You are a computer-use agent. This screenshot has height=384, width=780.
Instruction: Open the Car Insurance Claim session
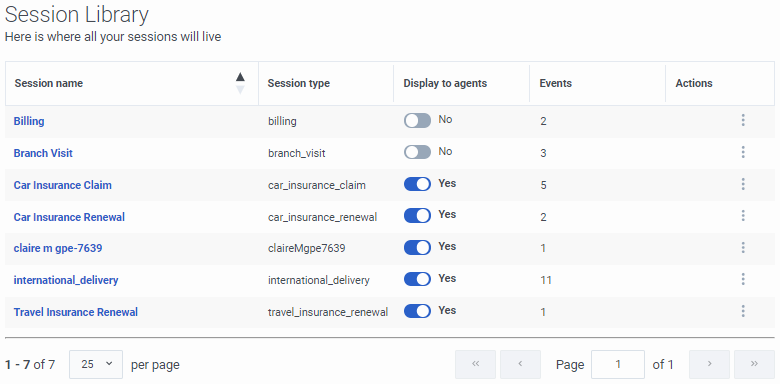(63, 185)
